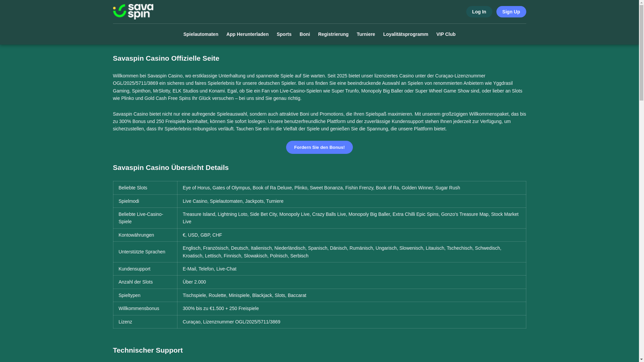Click Curaçao Lizenznummer value cell
The width and height of the screenshot is (644, 362).
point(352,322)
